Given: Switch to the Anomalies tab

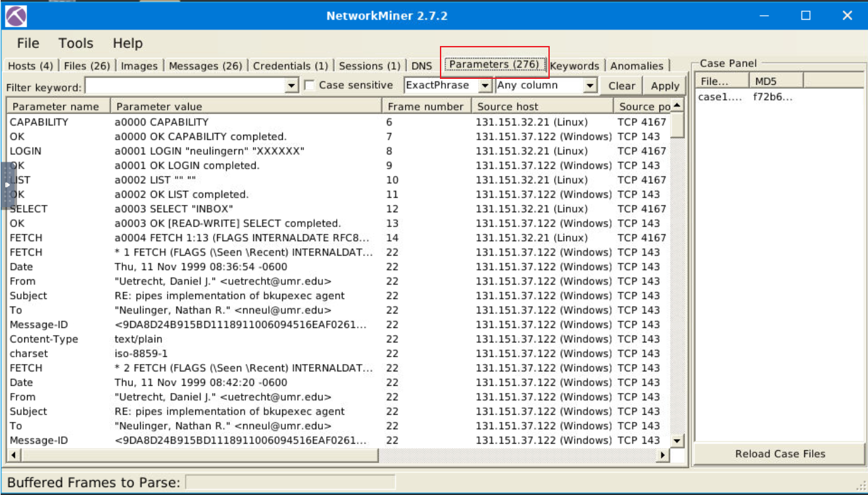Looking at the screenshot, I should tap(637, 66).
